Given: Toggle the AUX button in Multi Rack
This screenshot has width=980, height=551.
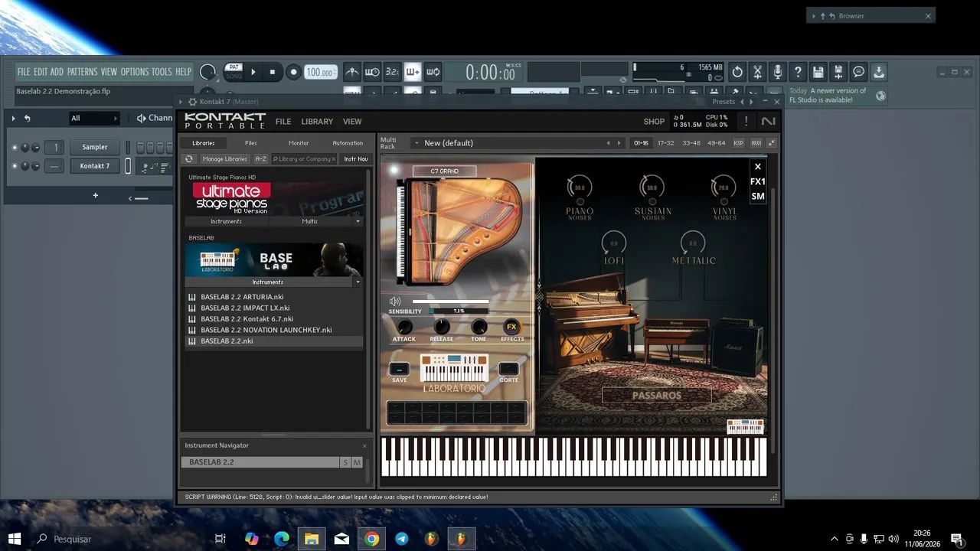Looking at the screenshot, I should 756,143.
